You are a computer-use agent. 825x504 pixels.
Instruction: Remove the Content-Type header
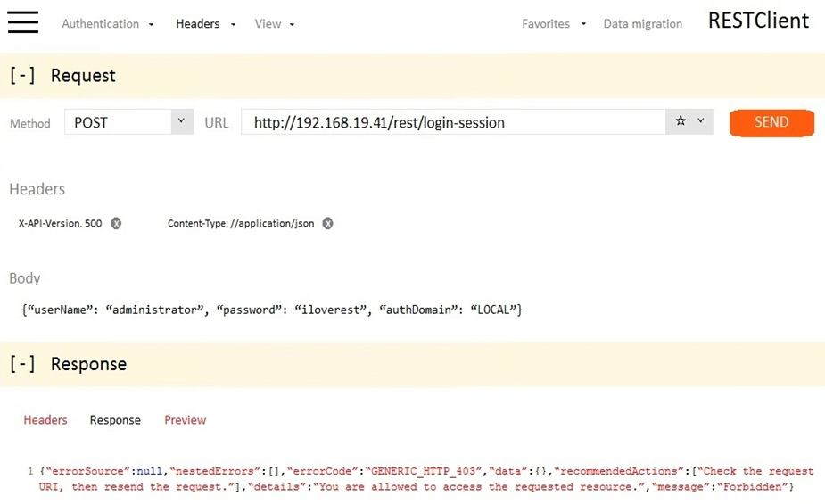click(327, 224)
